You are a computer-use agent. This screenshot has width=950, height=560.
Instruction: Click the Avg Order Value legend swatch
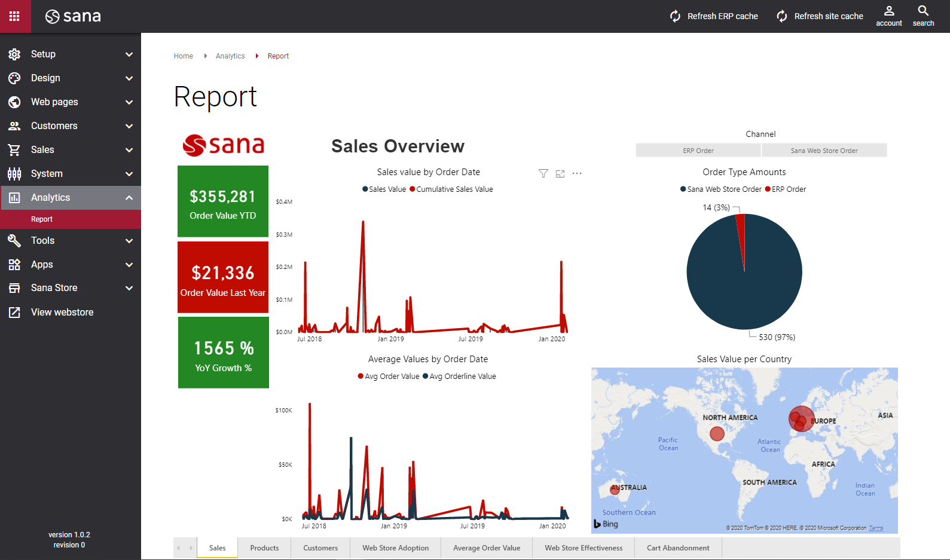point(361,377)
